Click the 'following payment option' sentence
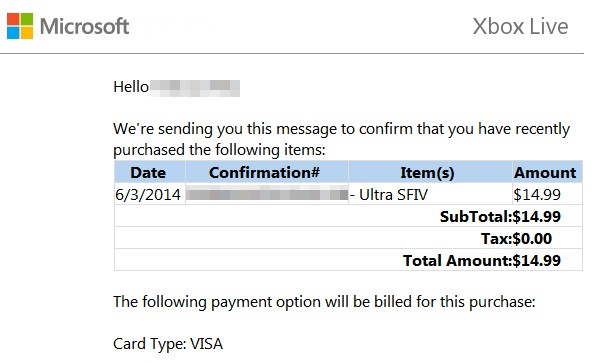The height and width of the screenshot is (363, 597). 324,302
